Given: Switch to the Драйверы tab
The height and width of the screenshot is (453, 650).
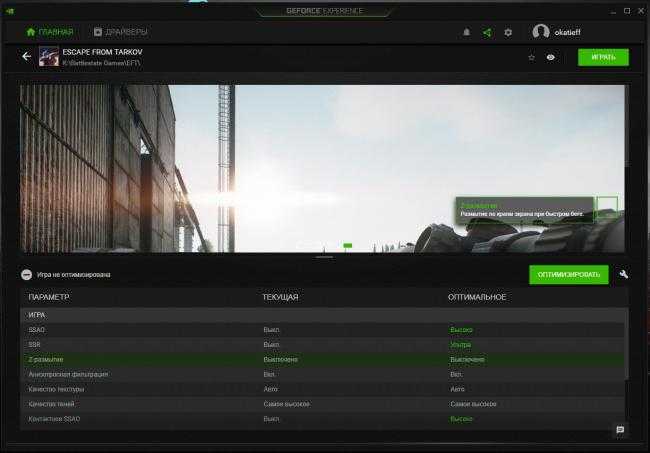Looking at the screenshot, I should [121, 32].
